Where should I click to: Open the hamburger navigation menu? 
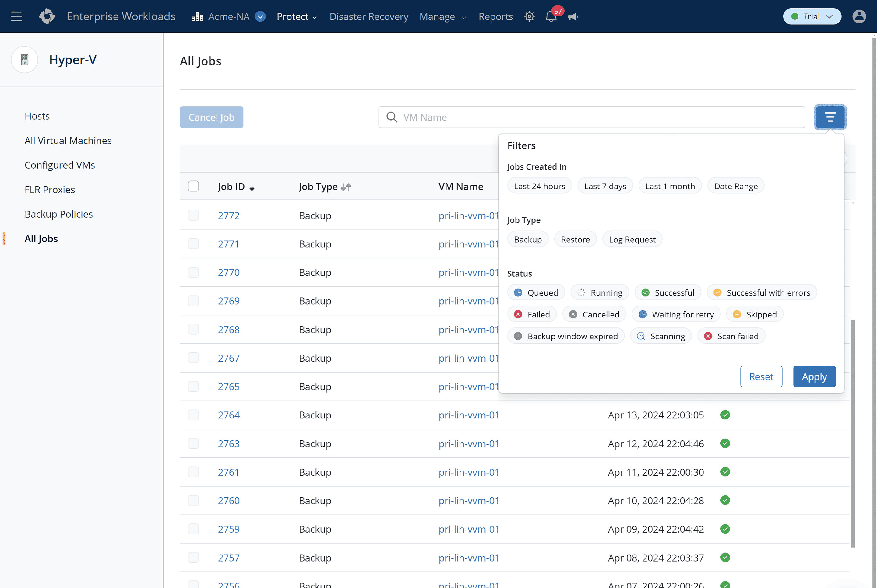point(16,16)
